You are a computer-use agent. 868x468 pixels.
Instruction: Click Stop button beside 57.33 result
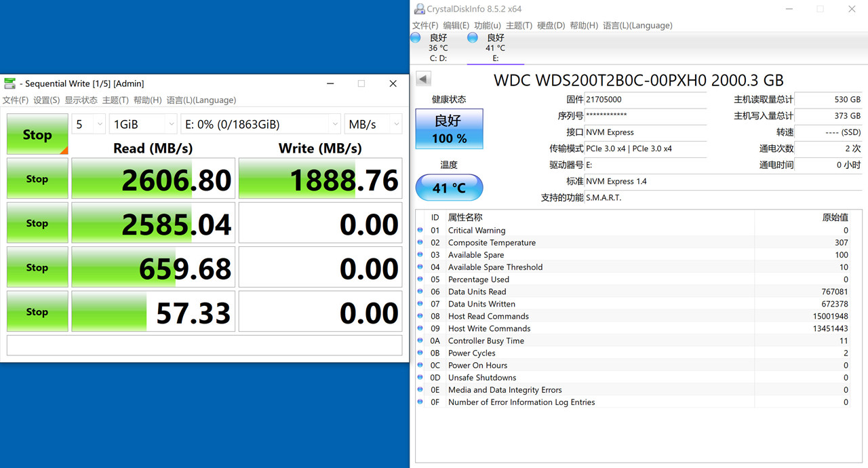(37, 312)
